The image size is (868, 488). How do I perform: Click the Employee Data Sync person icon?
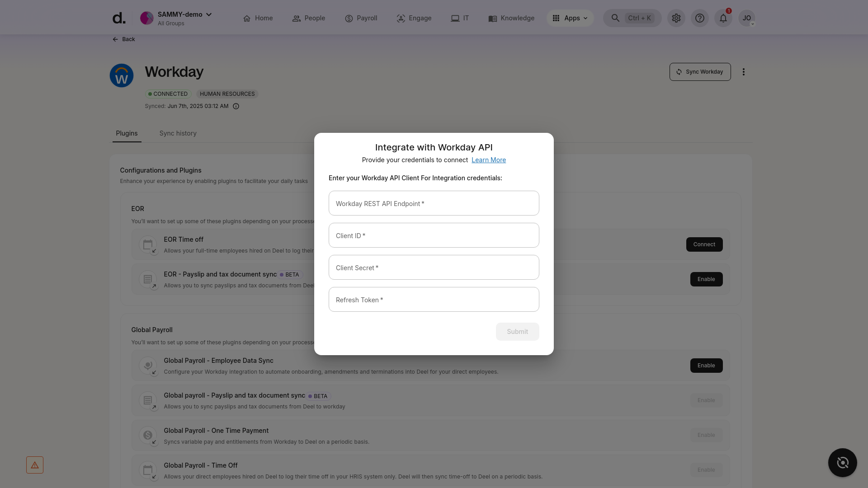[x=148, y=366]
